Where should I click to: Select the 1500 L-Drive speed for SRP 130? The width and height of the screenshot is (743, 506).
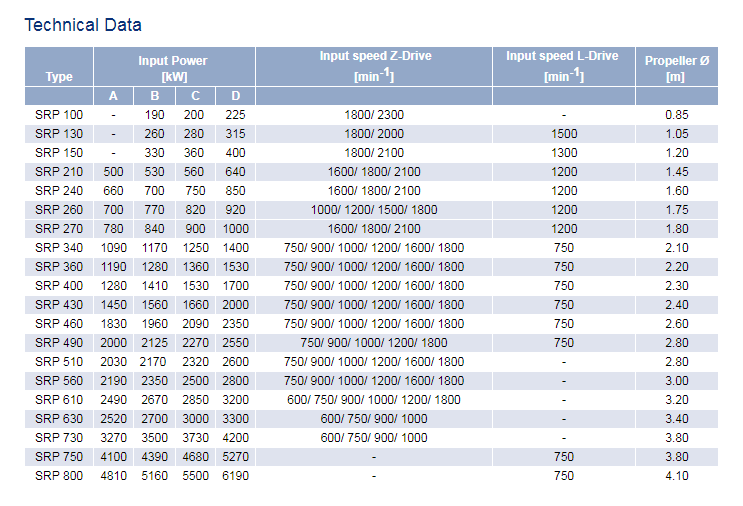pos(563,134)
